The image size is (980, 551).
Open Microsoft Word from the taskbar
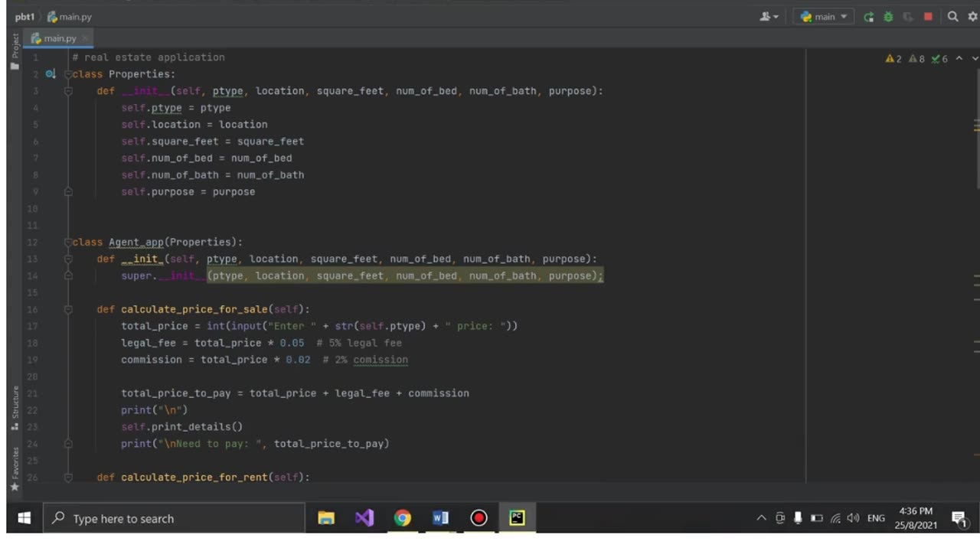[x=441, y=518]
